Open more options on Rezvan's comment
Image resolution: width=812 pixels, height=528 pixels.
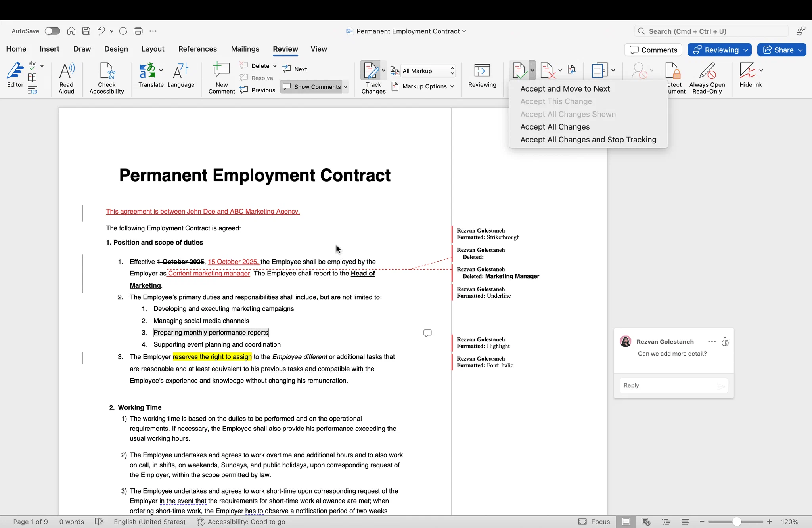[x=712, y=342]
